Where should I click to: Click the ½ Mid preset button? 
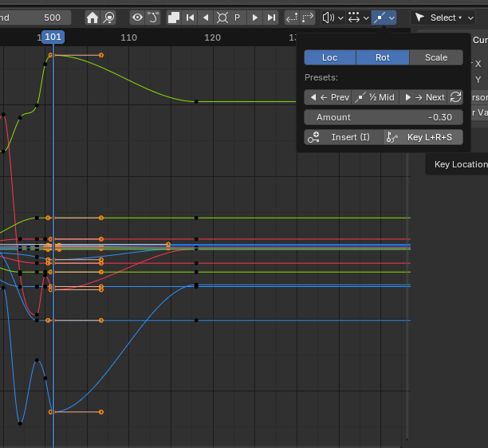tap(375, 97)
